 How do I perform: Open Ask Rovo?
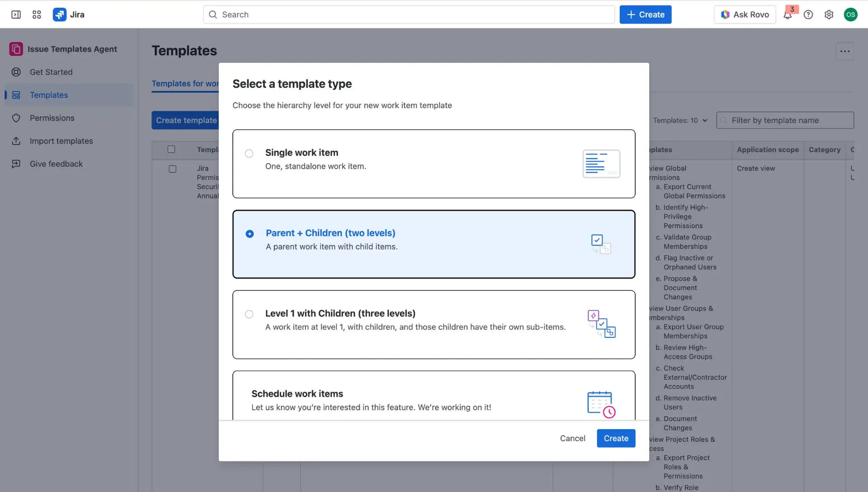point(745,14)
